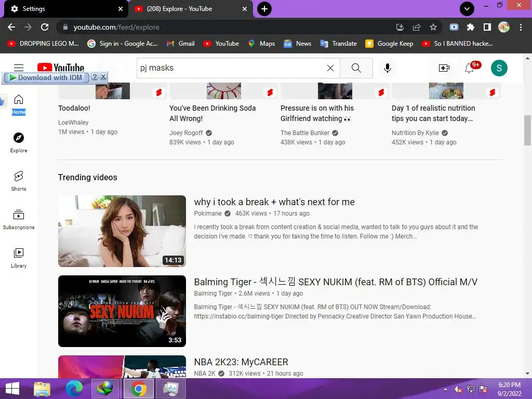The width and height of the screenshot is (532, 399).
Task: Close the IDM download bar
Action: point(103,77)
